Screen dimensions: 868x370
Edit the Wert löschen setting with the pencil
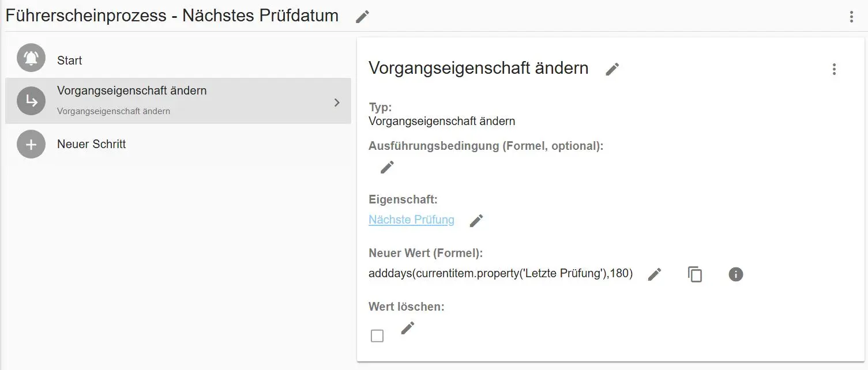click(x=408, y=328)
